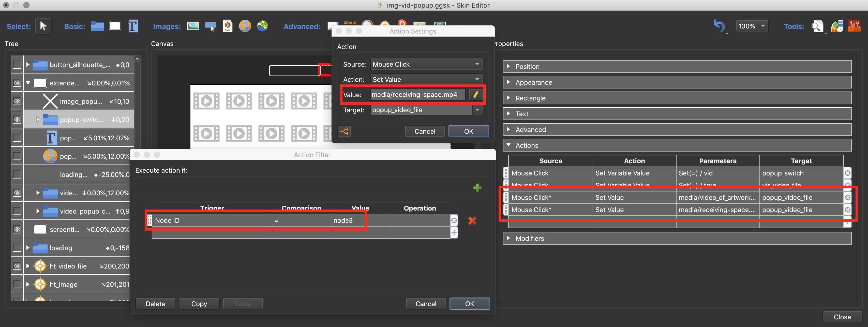Add an Image element from Images
The image size is (868, 327).
pos(193,26)
